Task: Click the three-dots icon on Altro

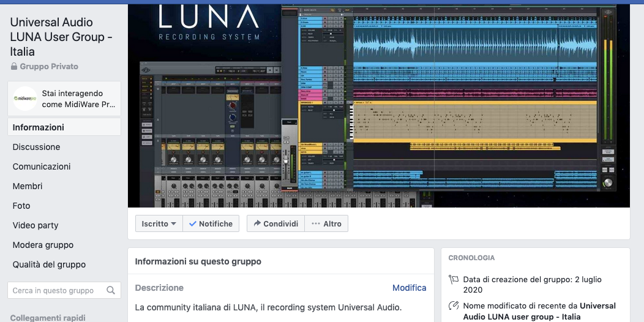Action: (x=316, y=224)
